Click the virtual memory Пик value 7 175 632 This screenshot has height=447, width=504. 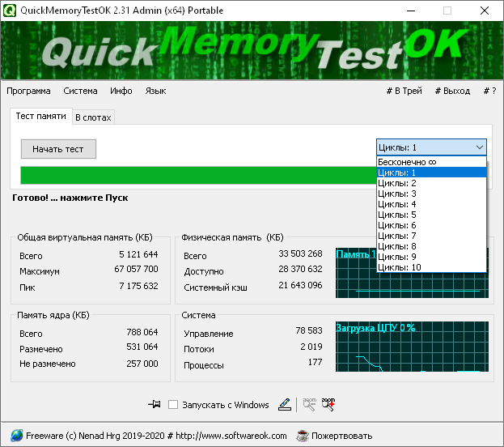tap(138, 286)
